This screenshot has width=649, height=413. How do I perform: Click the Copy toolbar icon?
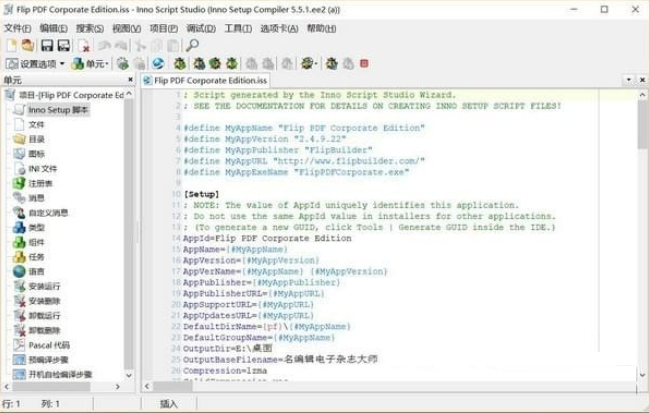point(157,45)
